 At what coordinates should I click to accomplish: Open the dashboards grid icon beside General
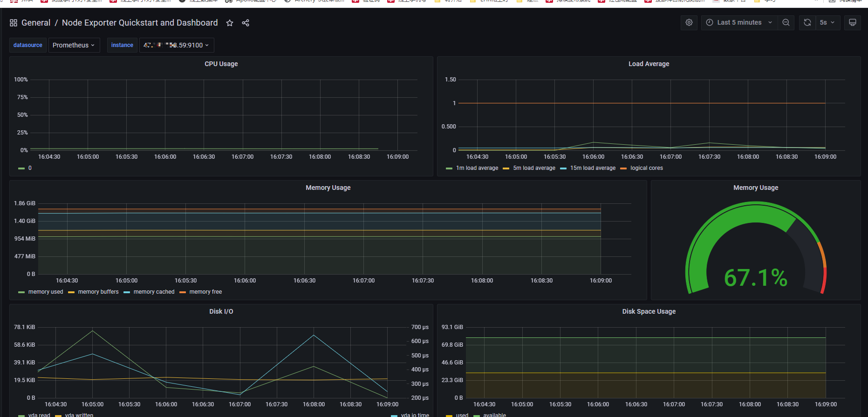(14, 23)
